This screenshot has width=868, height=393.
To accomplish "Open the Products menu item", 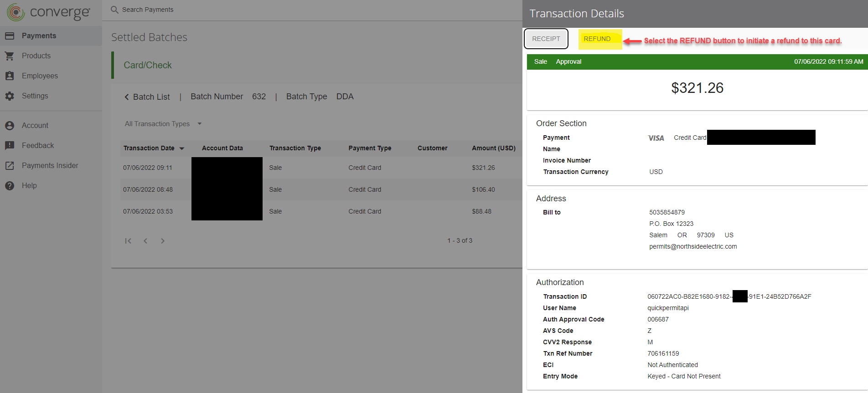I will (x=36, y=56).
